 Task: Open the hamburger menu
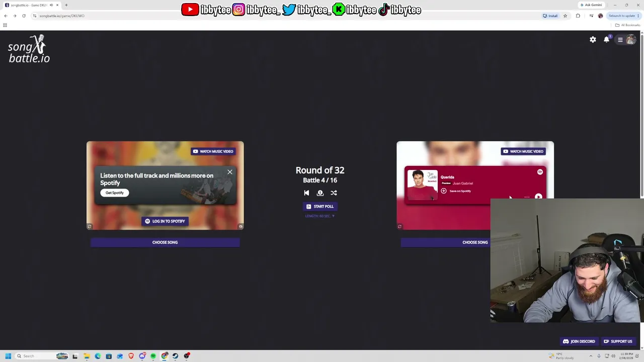(x=620, y=40)
